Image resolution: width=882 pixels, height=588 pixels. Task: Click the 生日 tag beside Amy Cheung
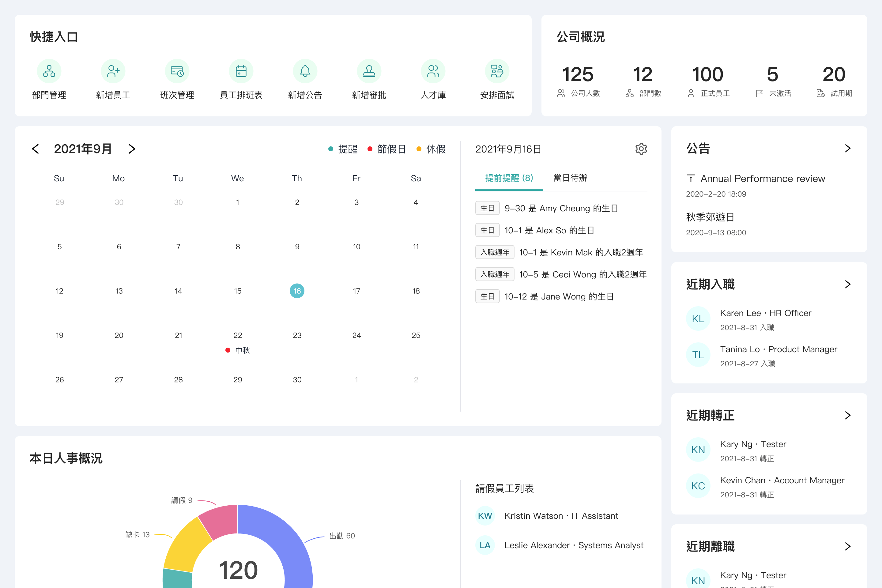pos(487,208)
